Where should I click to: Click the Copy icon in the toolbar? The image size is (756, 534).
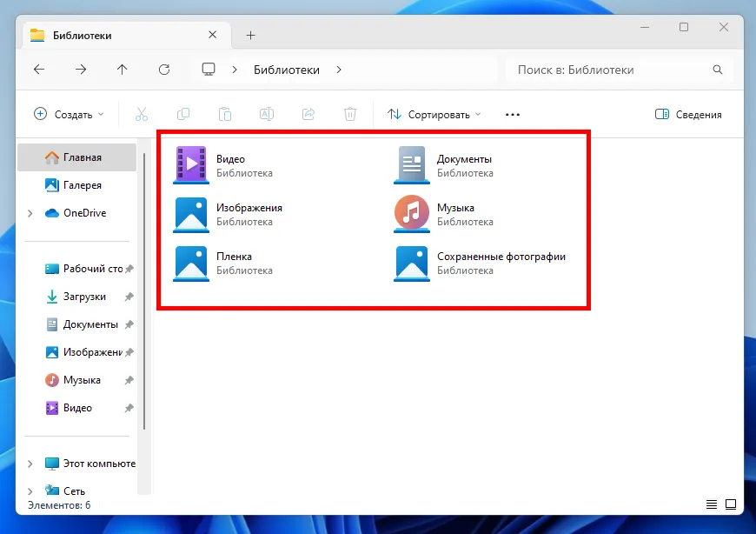point(183,114)
